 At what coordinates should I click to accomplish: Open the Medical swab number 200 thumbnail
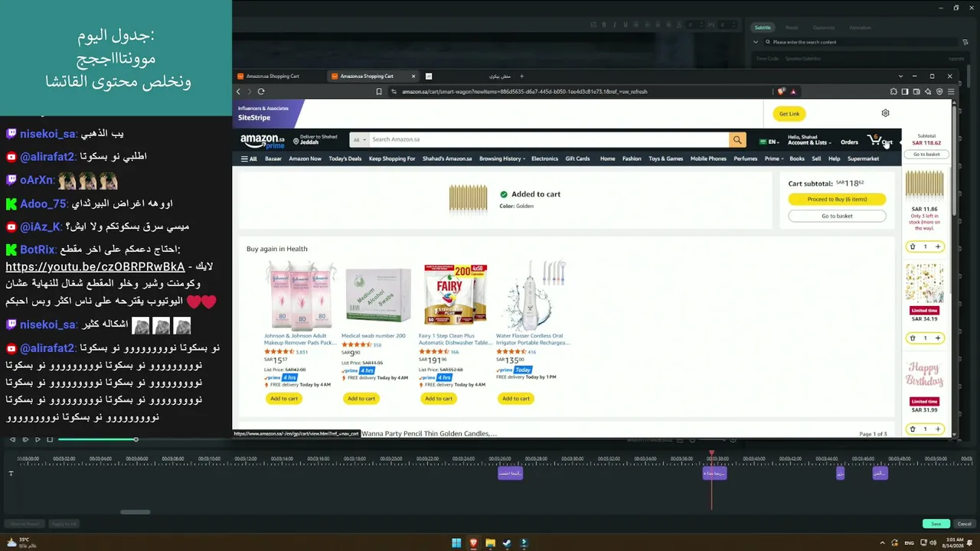coord(378,296)
